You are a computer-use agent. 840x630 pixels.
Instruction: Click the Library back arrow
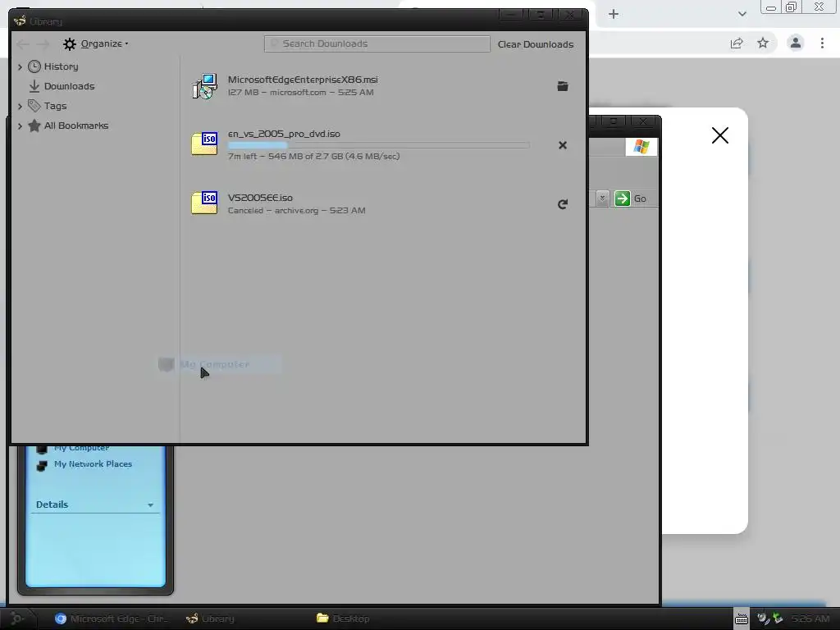[x=22, y=44]
